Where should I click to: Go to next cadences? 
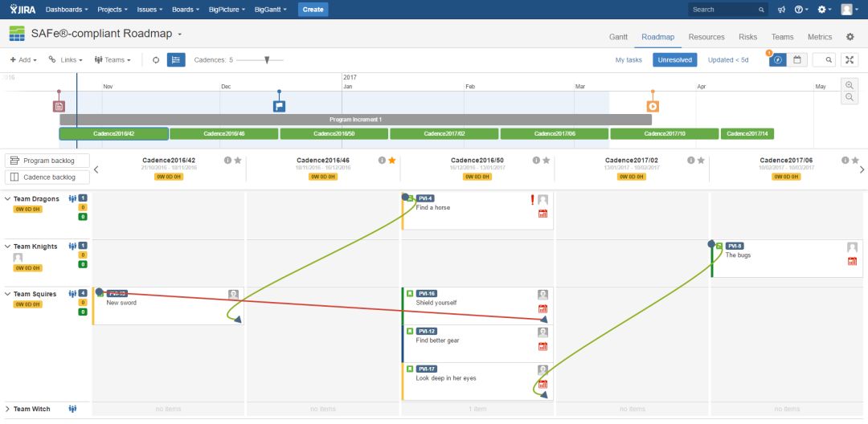pos(862,169)
